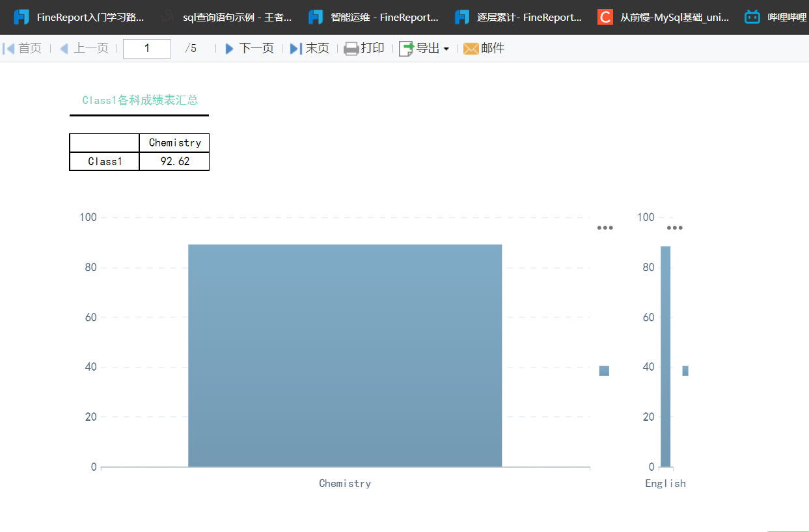The height and width of the screenshot is (532, 809).
Task: Switch to the 从前慢-MySql基础 tab
Action: tap(664, 18)
